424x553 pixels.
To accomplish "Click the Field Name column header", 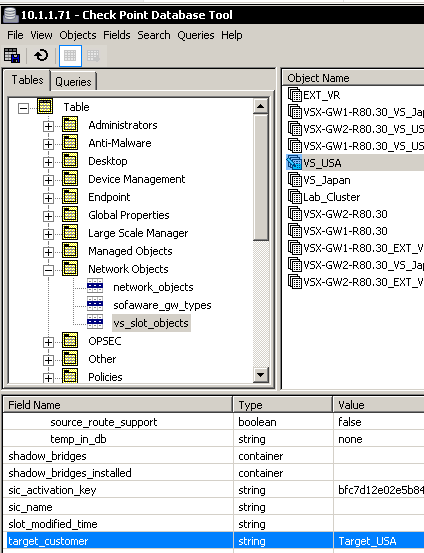I will [x=118, y=405].
